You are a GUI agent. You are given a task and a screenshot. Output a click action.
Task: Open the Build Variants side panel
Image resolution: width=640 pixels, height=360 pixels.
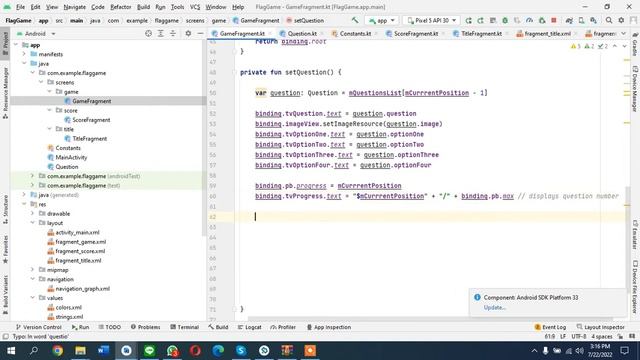pos(5,295)
